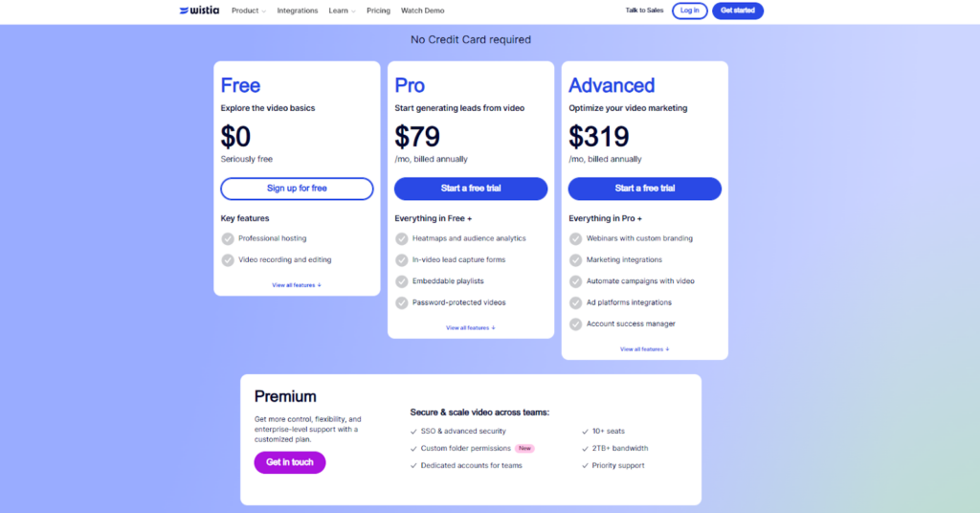
Task: Go to the Pricing page link
Action: point(378,11)
